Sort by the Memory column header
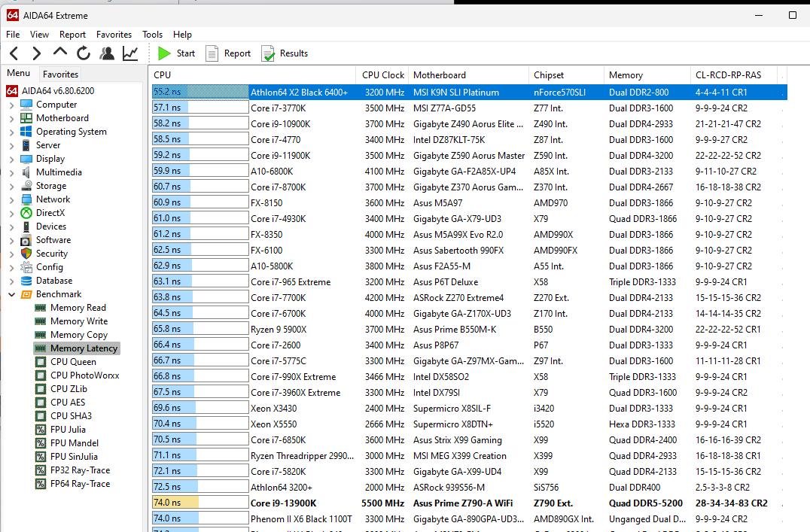Screen dimensions: 810x532 (647, 75)
